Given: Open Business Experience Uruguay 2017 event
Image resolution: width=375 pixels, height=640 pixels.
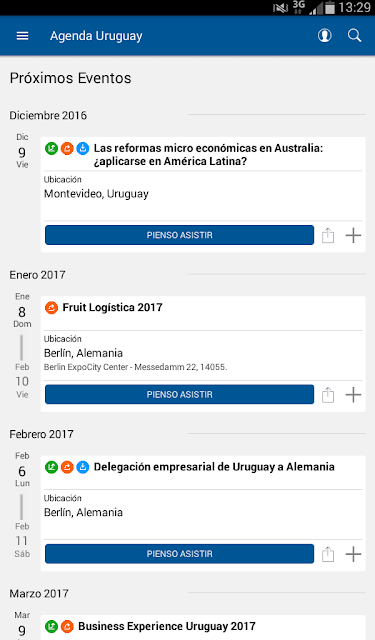Looking at the screenshot, I should [x=167, y=626].
